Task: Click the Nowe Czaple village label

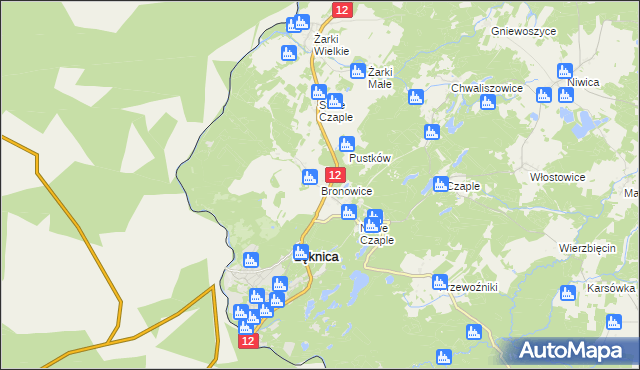Action: [377, 234]
